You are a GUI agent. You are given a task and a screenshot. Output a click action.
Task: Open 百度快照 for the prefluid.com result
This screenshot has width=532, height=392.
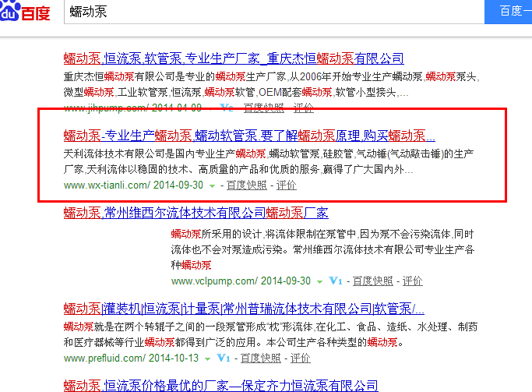[x=261, y=358]
